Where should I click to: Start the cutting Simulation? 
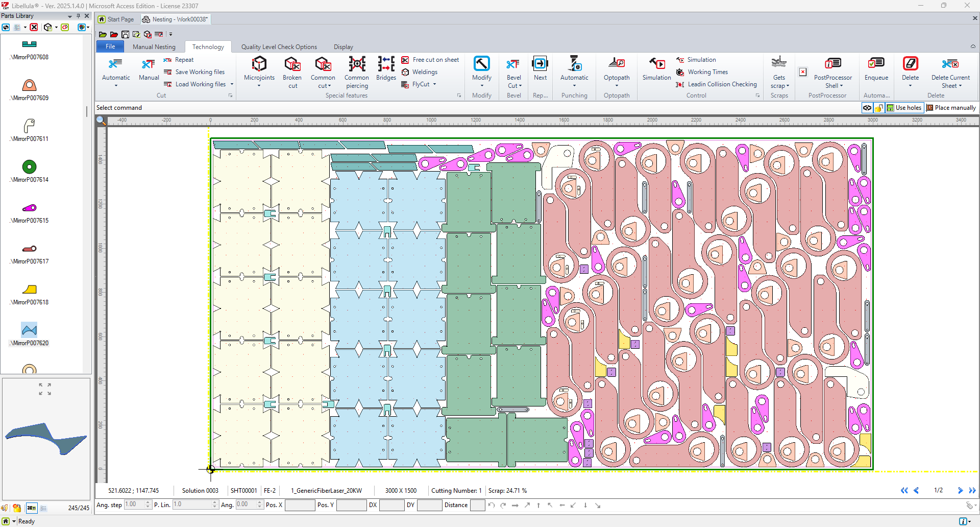pyautogui.click(x=656, y=68)
